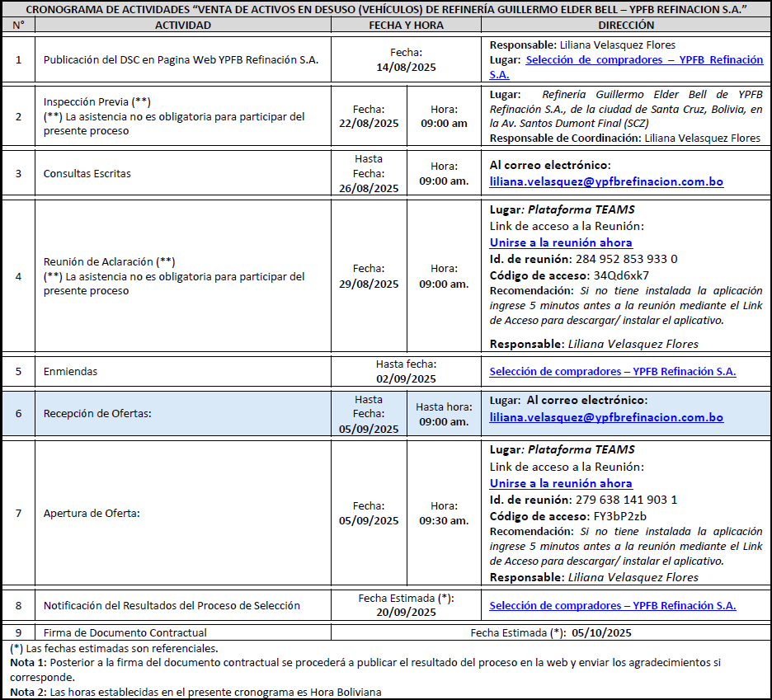772x700 pixels.
Task: Click the 'Hasta hora: 09:00 am.' cell in row 6
Action: click(444, 414)
